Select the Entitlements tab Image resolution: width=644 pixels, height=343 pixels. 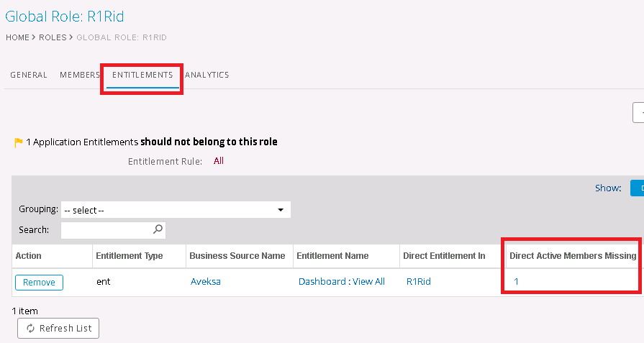coord(142,75)
